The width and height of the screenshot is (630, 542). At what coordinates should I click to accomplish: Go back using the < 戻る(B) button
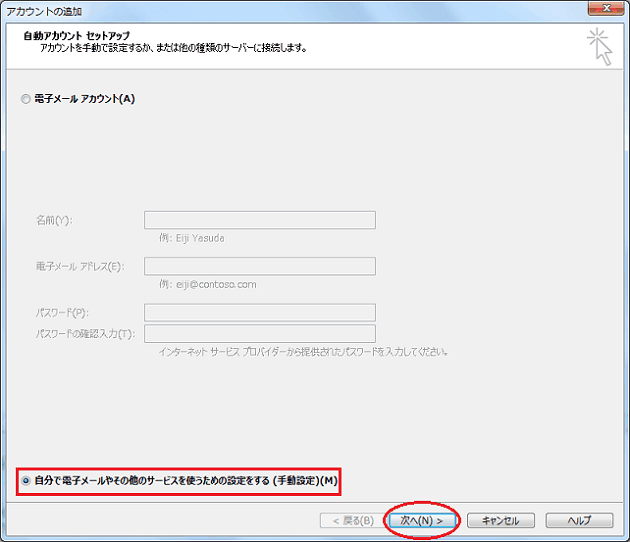coord(346,521)
